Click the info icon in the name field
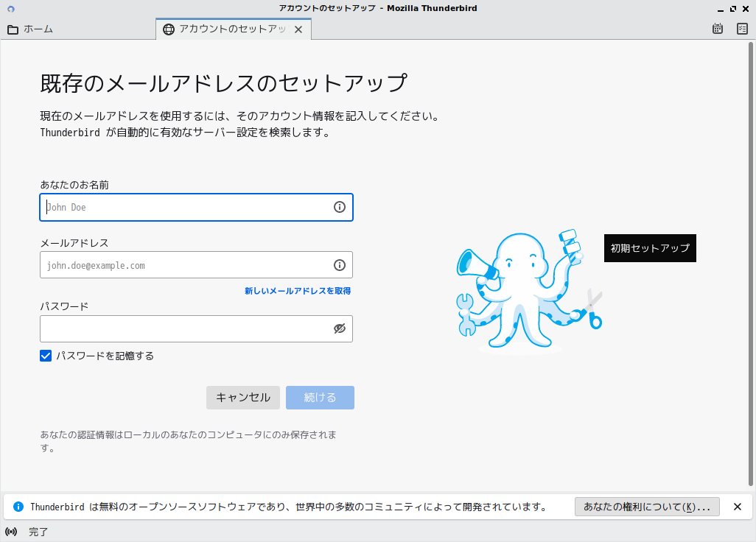Screen dimensions: 756x542 click(340, 207)
